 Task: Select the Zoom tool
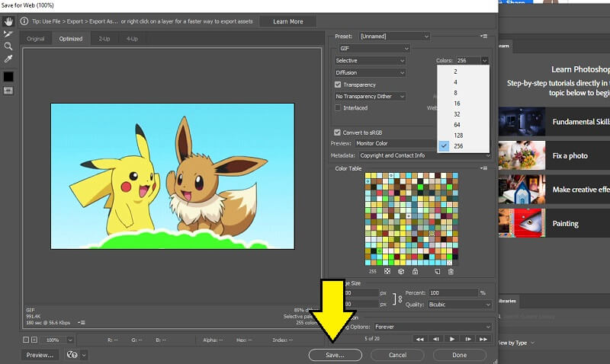[8, 46]
